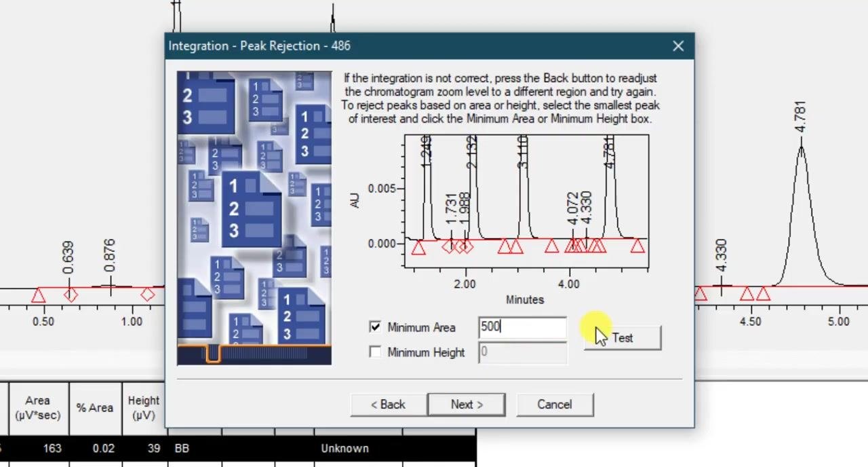Click the 4.072 peak label in preview plot
Image resolution: width=868 pixels, height=467 pixels.
[573, 208]
